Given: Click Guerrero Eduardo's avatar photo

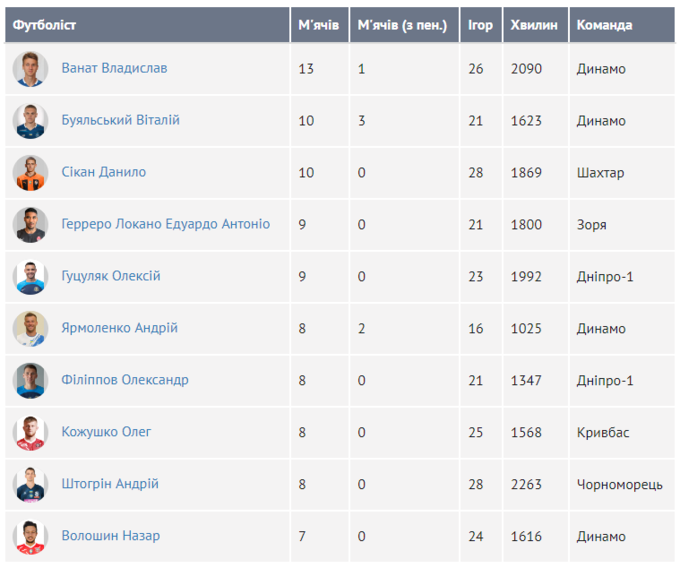Looking at the screenshot, I should tap(30, 225).
